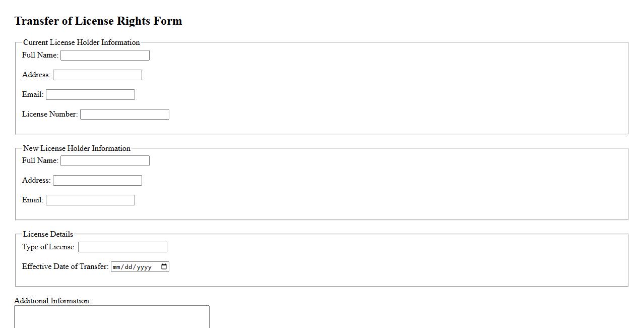Open the calendar picker in date field
Viewport: 644px width, 328px height.
point(164,267)
